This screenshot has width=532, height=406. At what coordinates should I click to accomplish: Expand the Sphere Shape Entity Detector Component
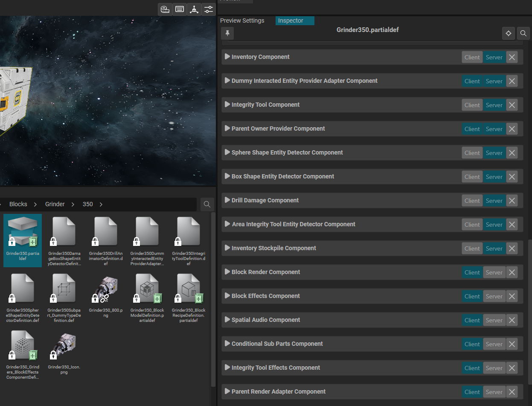tap(227, 152)
